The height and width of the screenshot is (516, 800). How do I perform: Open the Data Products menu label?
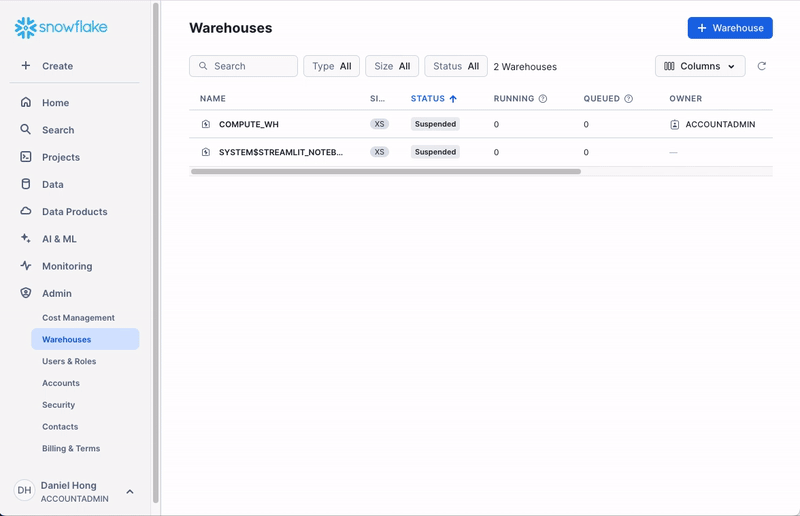pos(74,211)
